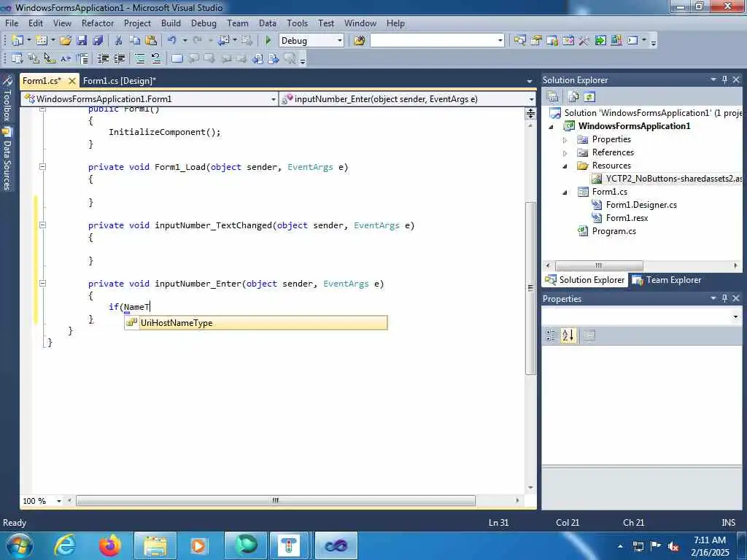Decrease the line indent via toolbar

coord(103,58)
